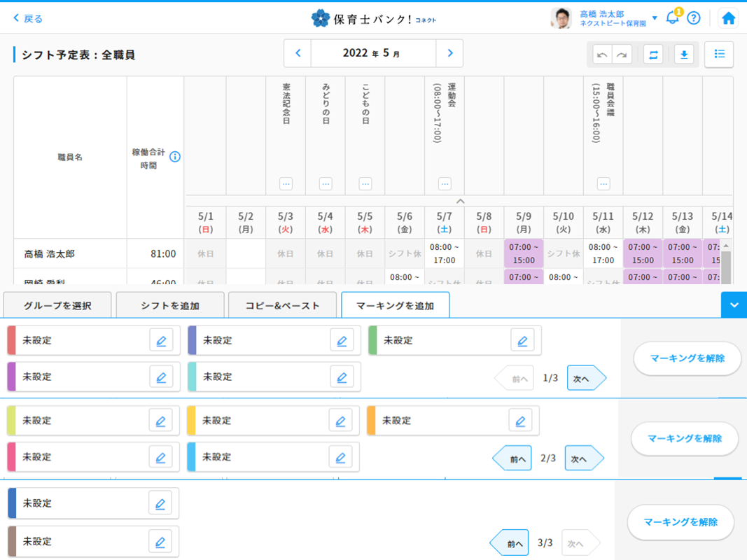Click pencil icon on the brown marking
The image size is (747, 560).
[x=160, y=542]
